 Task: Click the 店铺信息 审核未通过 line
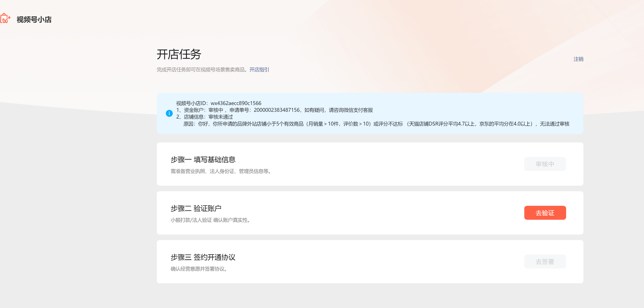205,117
